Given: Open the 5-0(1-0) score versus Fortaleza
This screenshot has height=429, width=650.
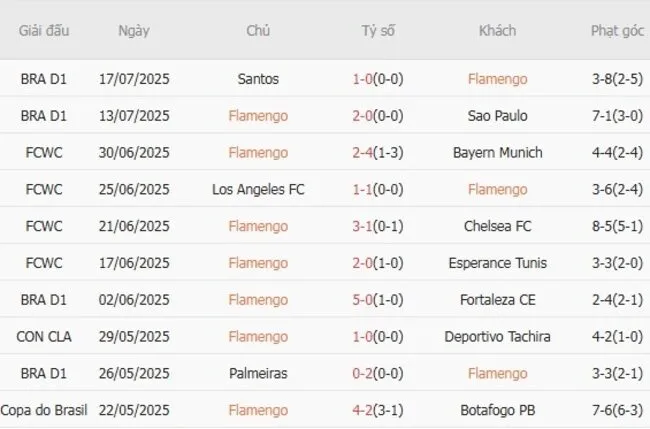Looking at the screenshot, I should [x=378, y=300].
